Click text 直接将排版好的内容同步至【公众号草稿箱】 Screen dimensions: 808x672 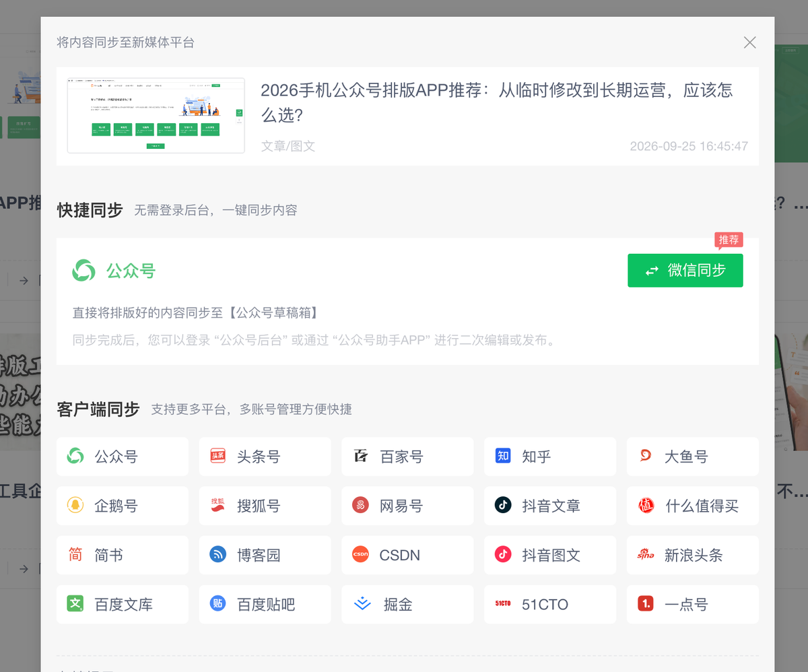(x=195, y=312)
